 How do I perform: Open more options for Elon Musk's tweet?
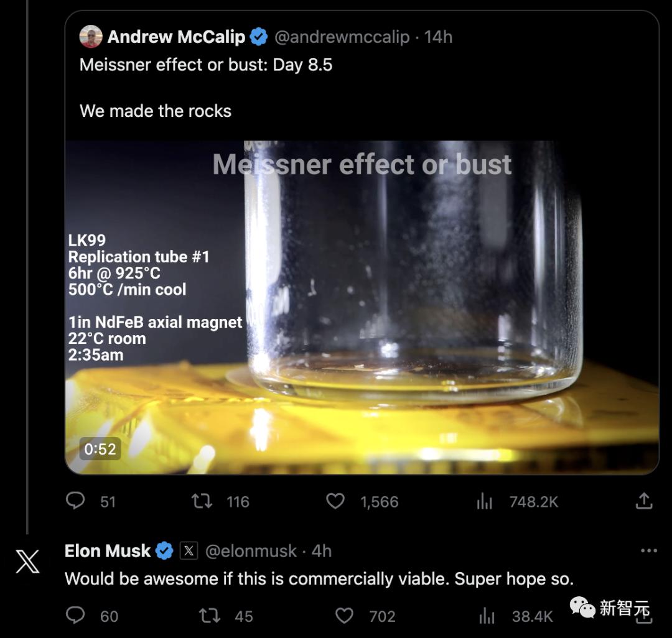point(648,550)
